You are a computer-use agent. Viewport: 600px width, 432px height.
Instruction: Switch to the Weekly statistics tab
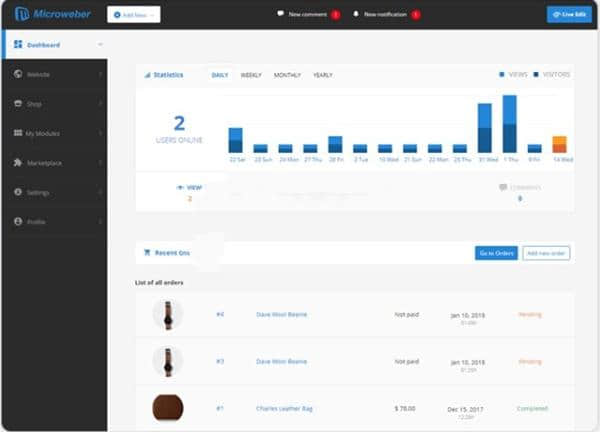pyautogui.click(x=251, y=75)
